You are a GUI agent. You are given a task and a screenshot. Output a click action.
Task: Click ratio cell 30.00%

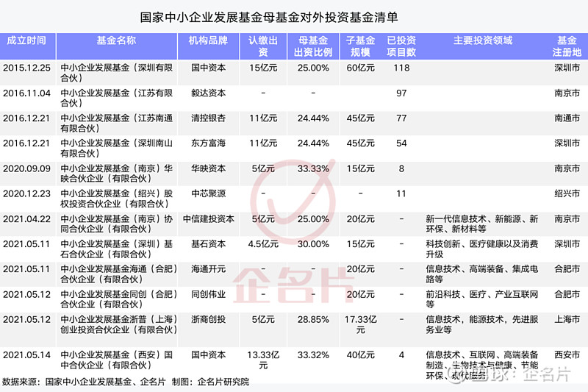coord(313,244)
